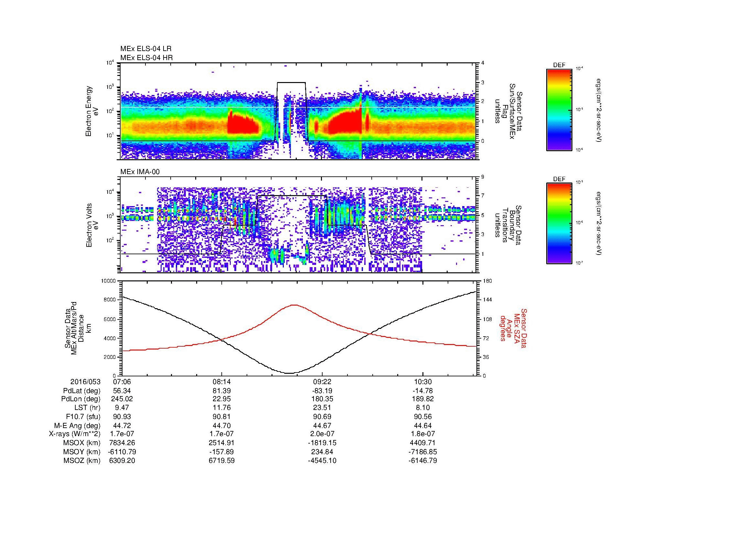756x534 pixels.
Task: Click the Electron Volts eV axis label
Action: click(92, 225)
